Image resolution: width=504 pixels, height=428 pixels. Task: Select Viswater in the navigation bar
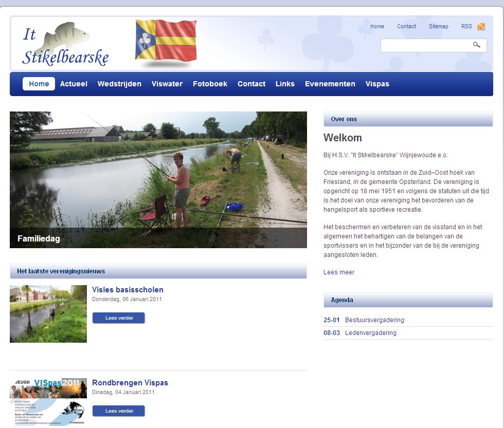(167, 84)
